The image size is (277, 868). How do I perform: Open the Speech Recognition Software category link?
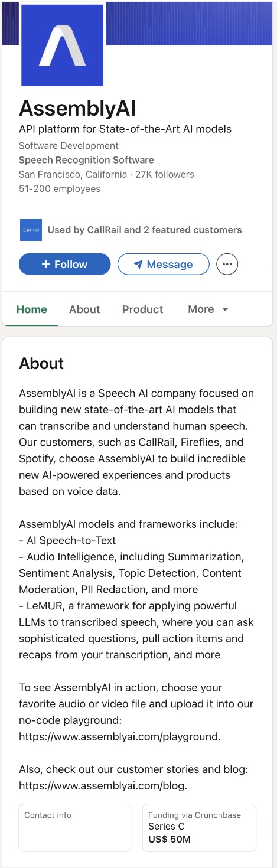[86, 160]
